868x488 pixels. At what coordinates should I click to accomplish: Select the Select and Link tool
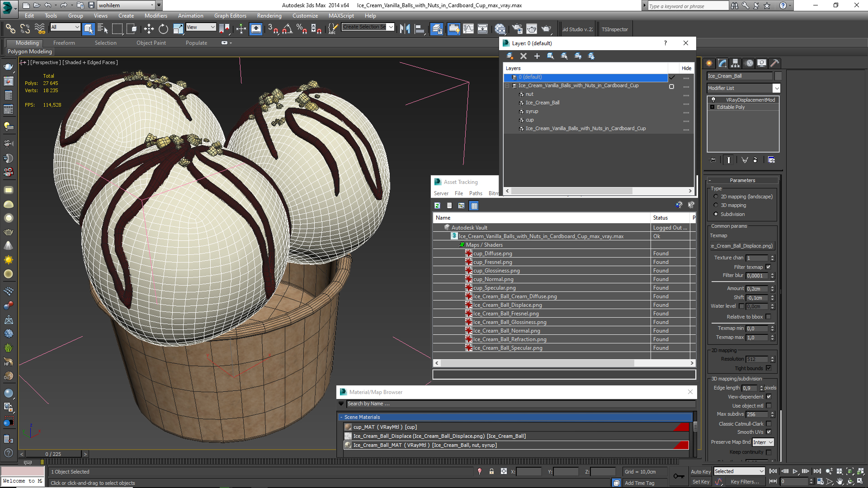(10, 29)
